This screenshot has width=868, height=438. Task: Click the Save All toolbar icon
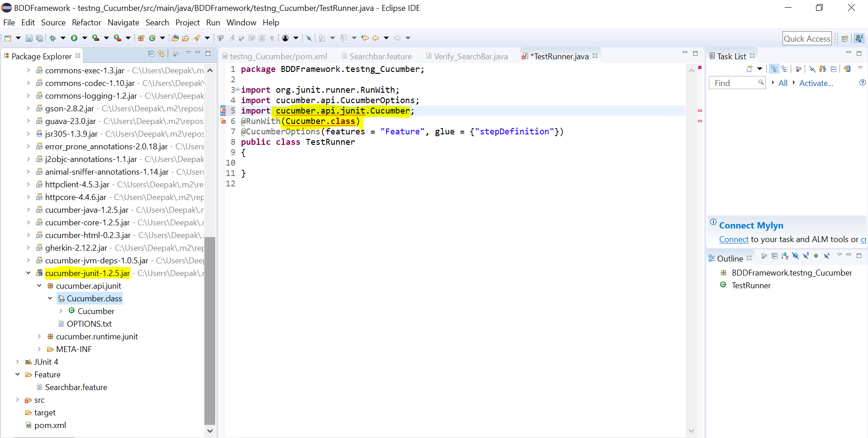(x=39, y=38)
